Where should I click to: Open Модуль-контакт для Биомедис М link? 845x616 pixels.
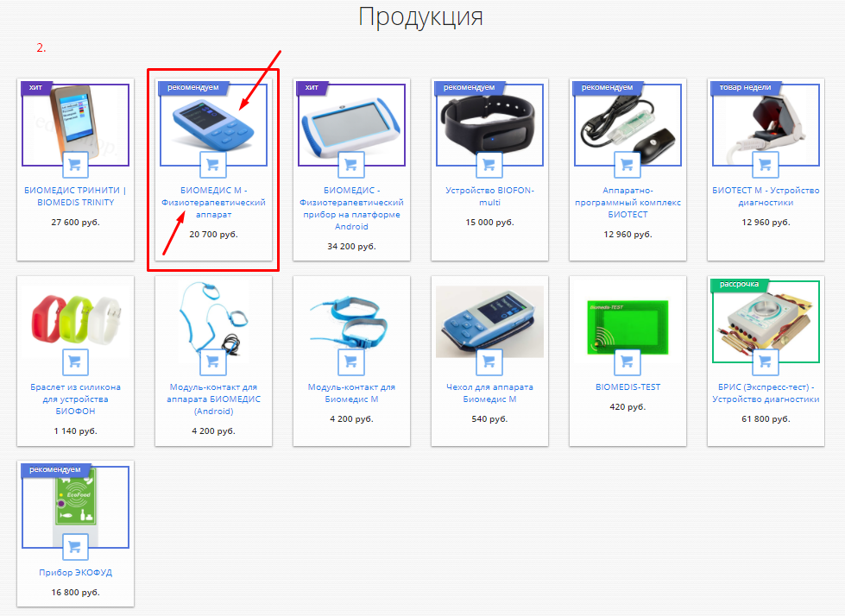(x=351, y=393)
